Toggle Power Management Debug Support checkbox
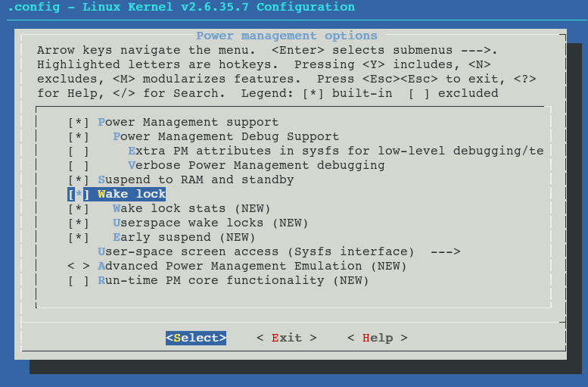Screen dimensions: 588x387 tap(79, 136)
